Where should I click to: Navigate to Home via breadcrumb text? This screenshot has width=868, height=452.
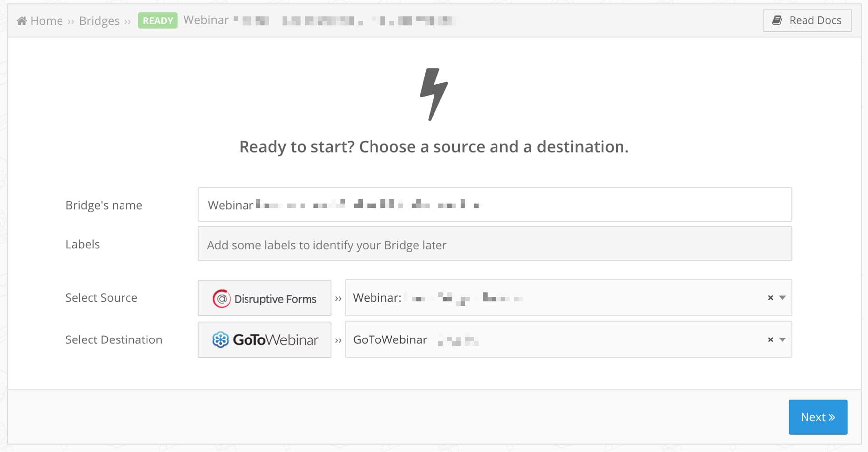click(x=47, y=21)
